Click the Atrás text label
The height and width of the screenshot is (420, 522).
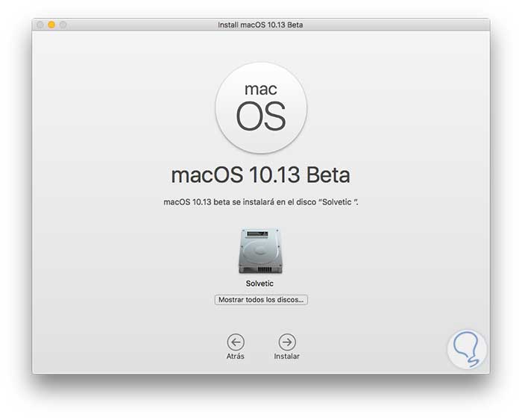tap(236, 357)
